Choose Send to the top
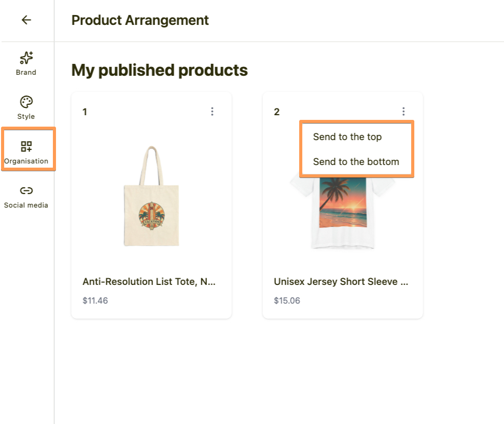Image resolution: width=504 pixels, height=424 pixels. click(347, 137)
